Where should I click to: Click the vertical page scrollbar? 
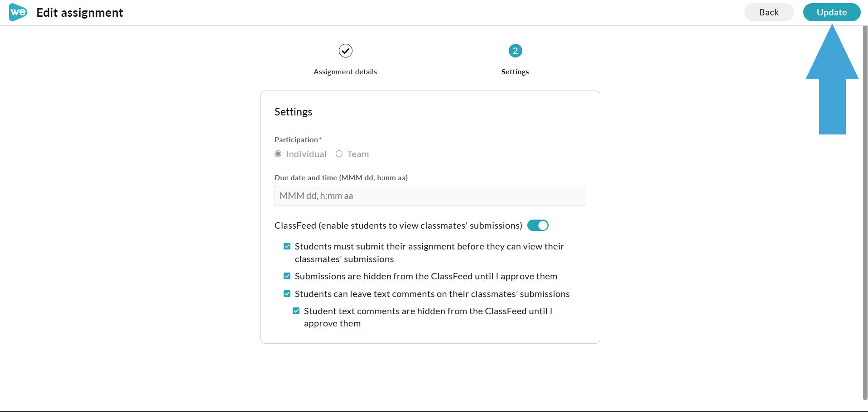pos(865,213)
